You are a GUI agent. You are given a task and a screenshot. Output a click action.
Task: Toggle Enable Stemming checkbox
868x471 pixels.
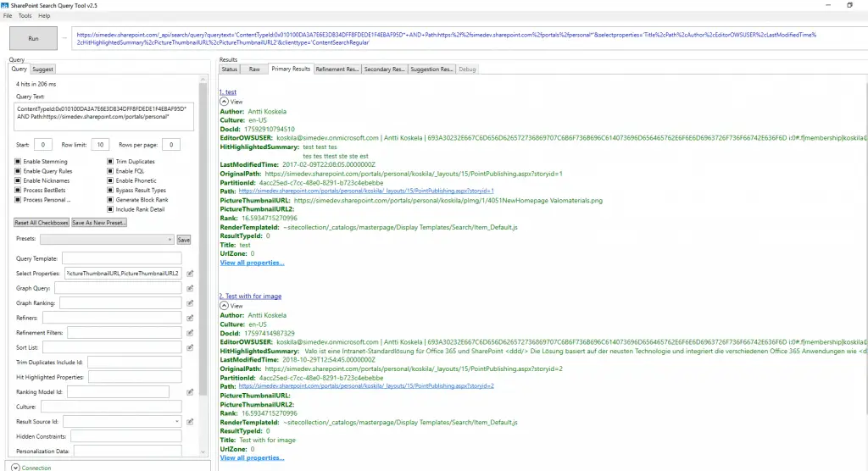(x=18, y=162)
